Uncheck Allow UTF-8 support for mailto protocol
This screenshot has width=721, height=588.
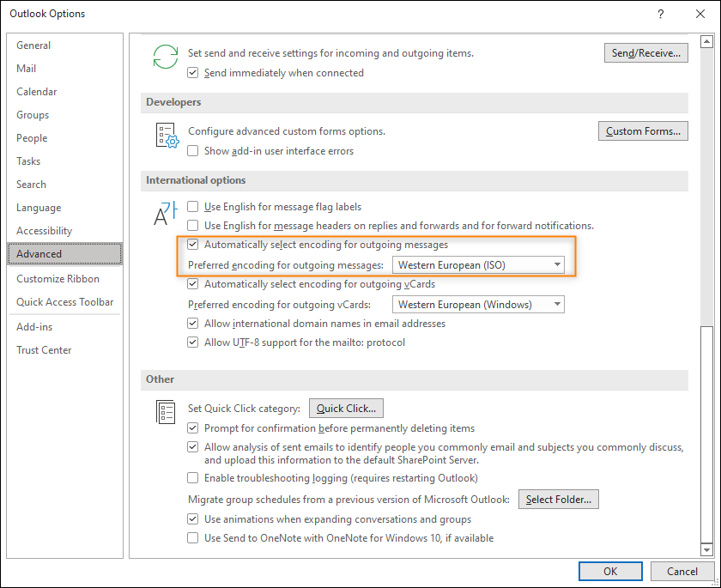click(x=192, y=342)
